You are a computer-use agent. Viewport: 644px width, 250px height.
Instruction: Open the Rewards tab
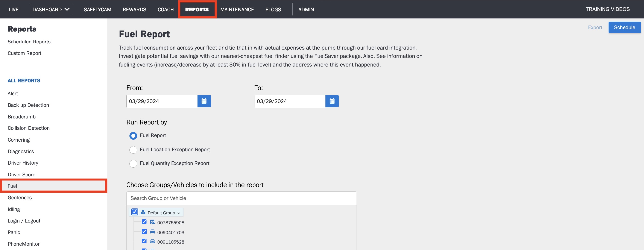(135, 9)
